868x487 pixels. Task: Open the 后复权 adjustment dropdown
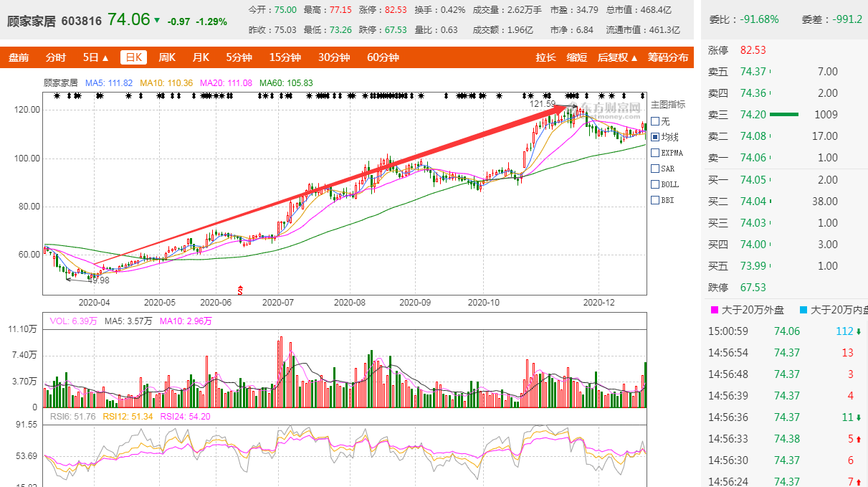(x=617, y=57)
